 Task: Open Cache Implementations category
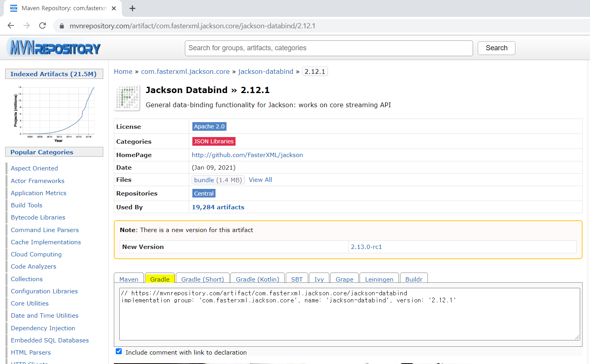[46, 242]
